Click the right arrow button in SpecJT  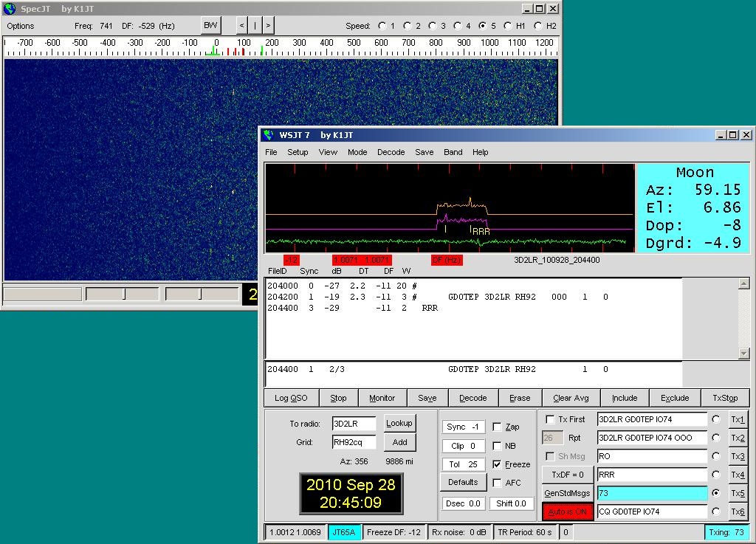268,26
